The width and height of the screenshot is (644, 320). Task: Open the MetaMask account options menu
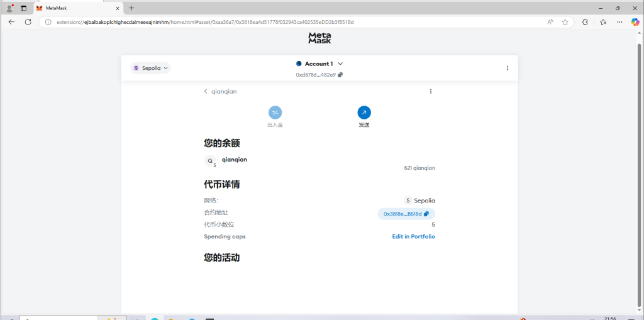click(x=508, y=68)
